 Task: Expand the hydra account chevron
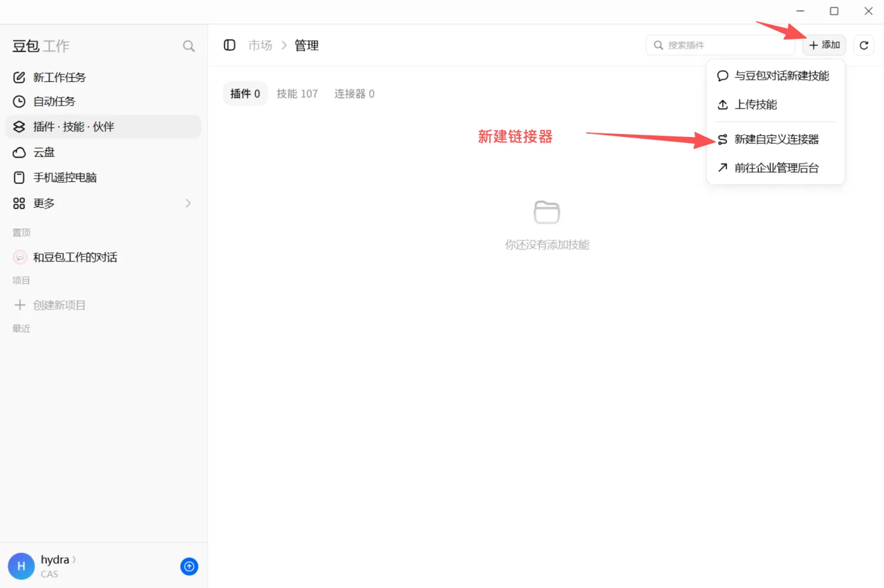(x=74, y=560)
